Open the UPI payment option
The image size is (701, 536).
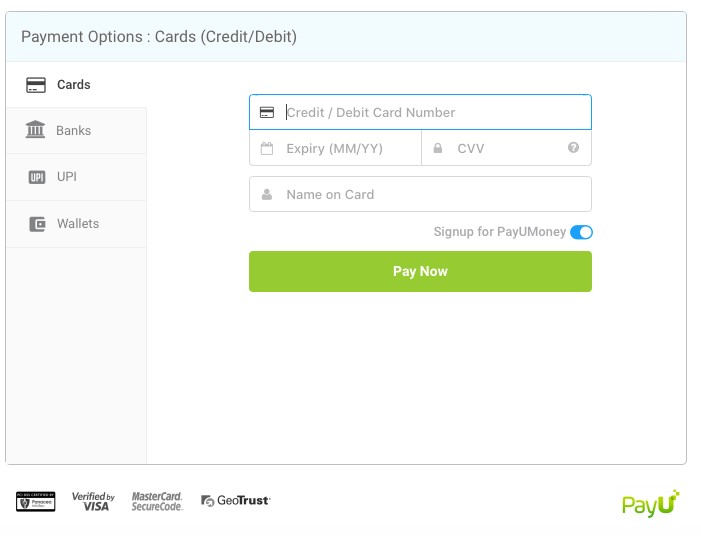pyautogui.click(x=76, y=177)
